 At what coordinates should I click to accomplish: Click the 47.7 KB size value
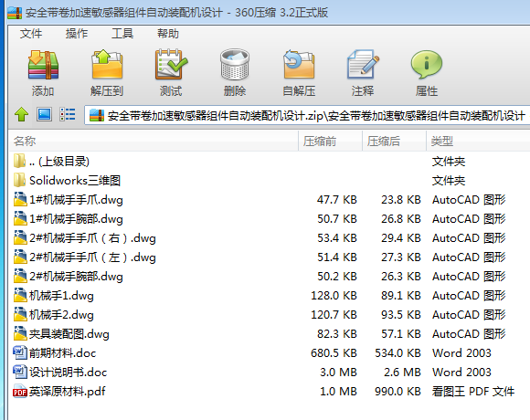tap(336, 200)
